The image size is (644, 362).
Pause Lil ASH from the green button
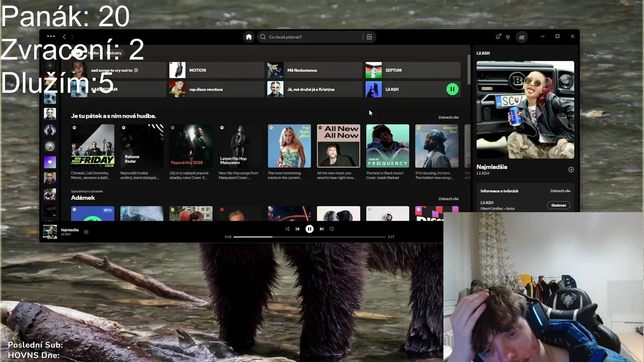[452, 89]
